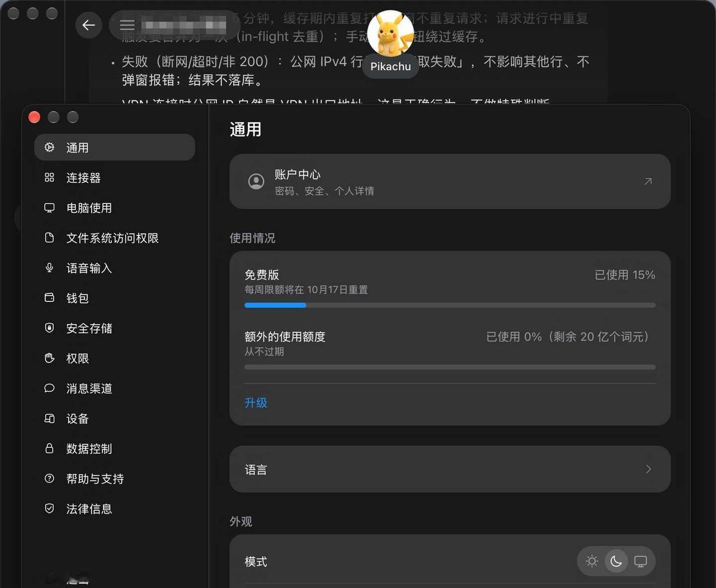This screenshot has width=716, height=588.
Task: Click the 从不过期 label
Action: pyautogui.click(x=264, y=352)
